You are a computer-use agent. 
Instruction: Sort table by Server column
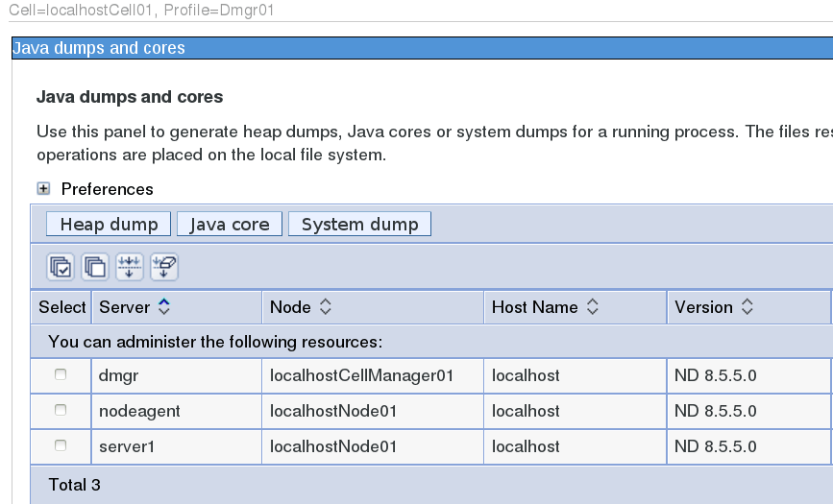(x=164, y=307)
